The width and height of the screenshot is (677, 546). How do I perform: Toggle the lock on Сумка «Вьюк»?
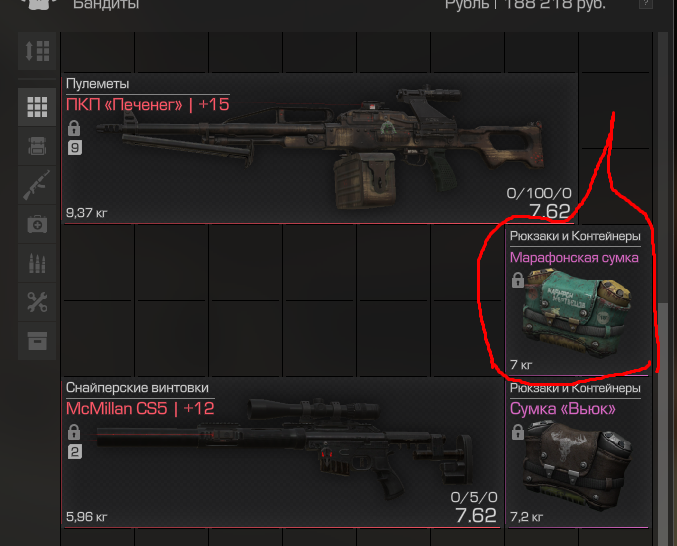(518, 432)
